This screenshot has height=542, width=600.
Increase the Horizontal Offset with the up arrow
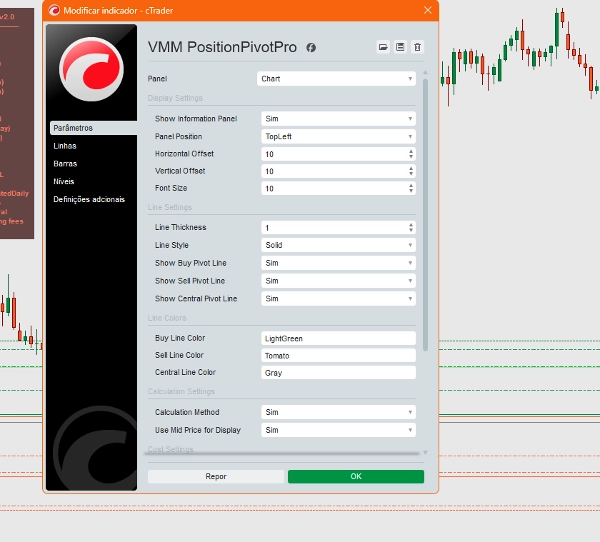[x=411, y=151]
